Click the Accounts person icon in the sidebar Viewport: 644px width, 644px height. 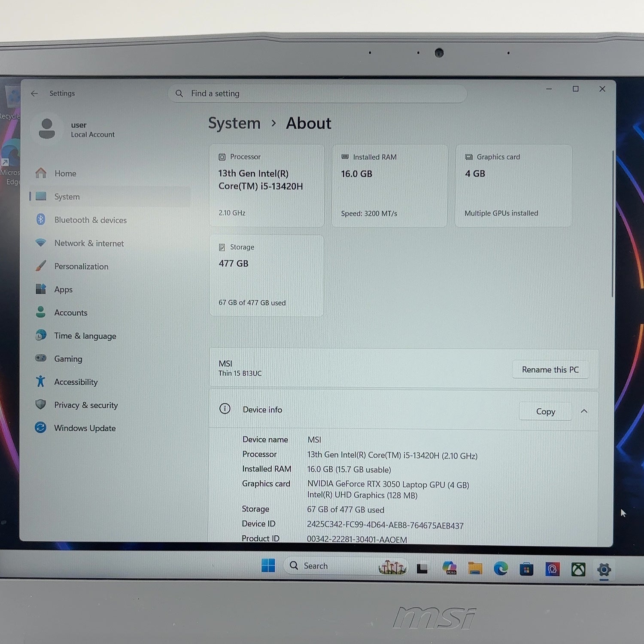coord(41,312)
